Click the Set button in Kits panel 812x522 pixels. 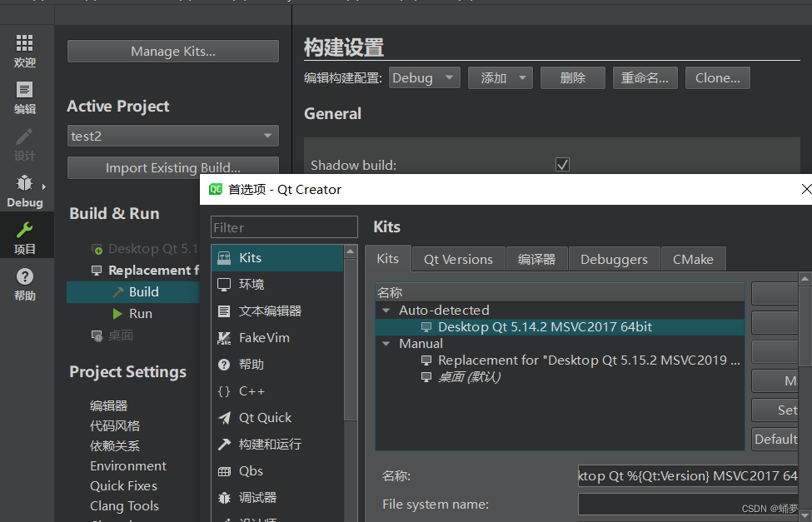(775, 410)
